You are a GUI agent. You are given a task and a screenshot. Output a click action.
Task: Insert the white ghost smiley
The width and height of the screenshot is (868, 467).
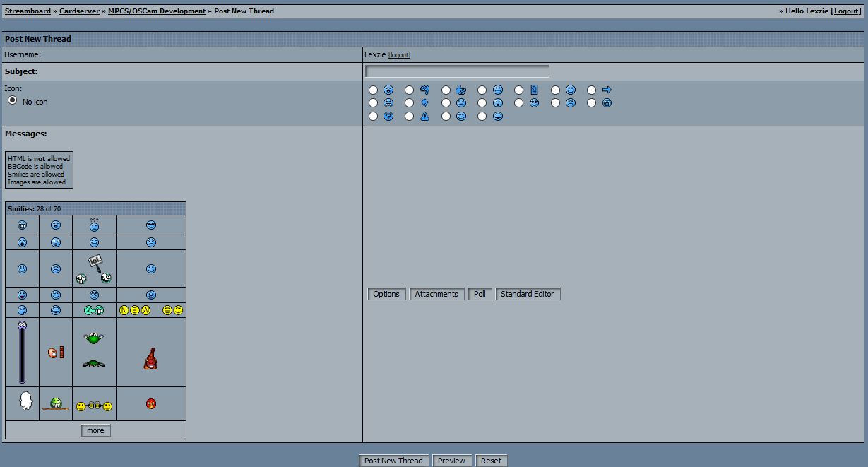pyautogui.click(x=25, y=401)
